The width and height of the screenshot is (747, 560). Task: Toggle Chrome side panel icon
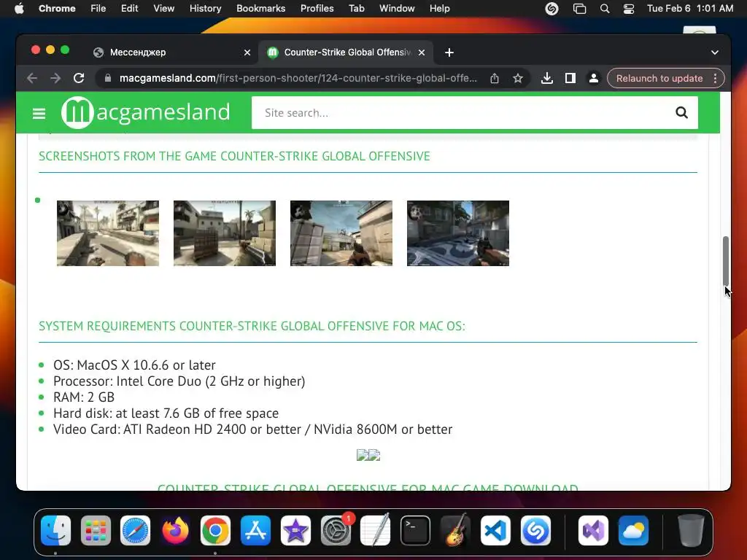(x=570, y=78)
